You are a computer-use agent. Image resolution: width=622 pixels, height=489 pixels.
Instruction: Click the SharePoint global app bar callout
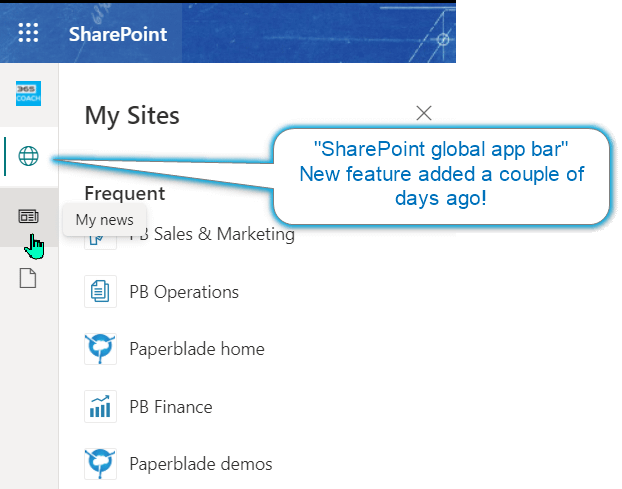441,175
